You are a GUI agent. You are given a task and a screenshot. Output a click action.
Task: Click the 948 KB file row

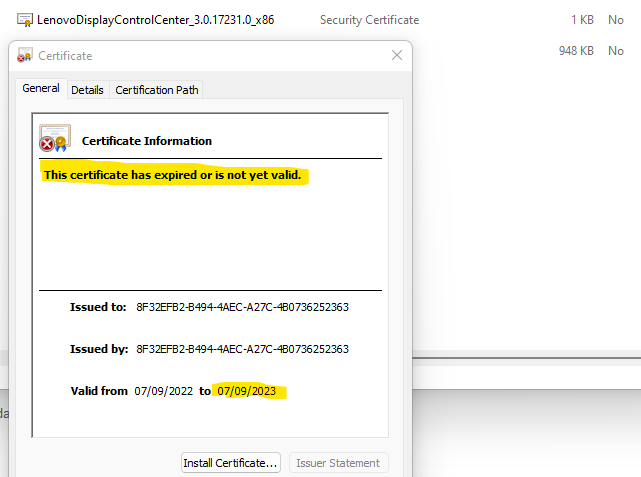(575, 50)
